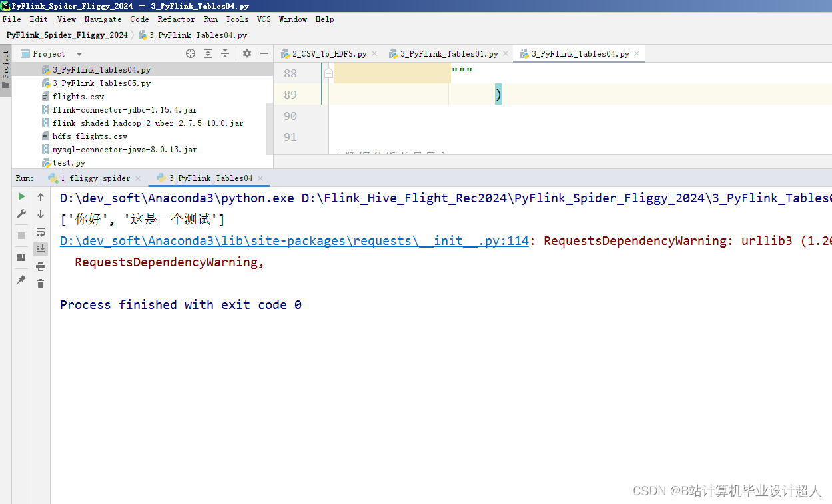
Task: Click Project tree vertical scrollbar
Action: pyautogui.click(x=270, y=128)
